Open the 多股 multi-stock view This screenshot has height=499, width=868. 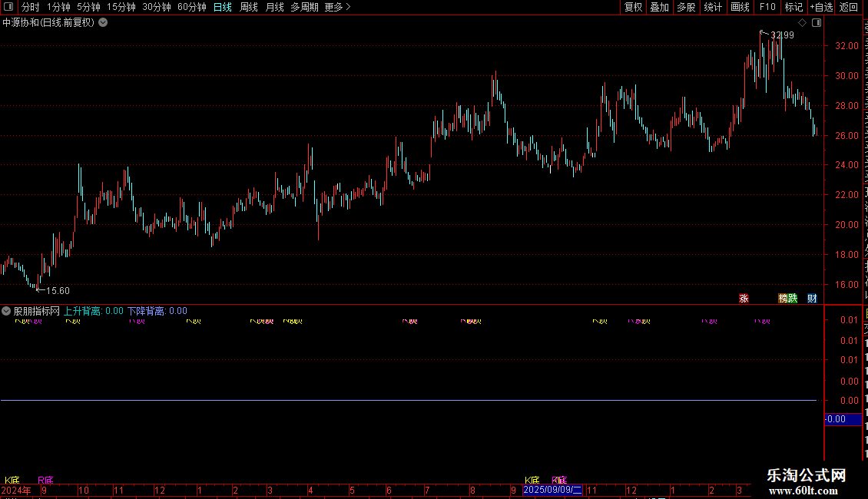[x=687, y=7]
